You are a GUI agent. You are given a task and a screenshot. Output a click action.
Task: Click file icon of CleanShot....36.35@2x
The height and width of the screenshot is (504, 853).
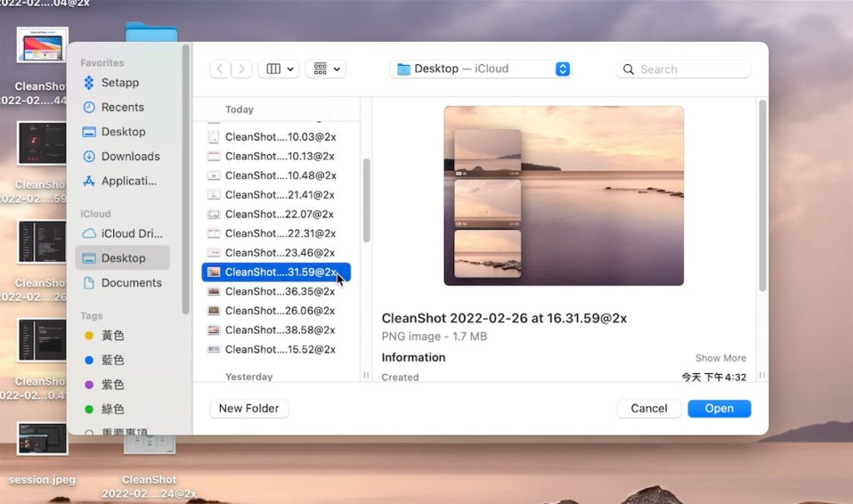point(214,292)
